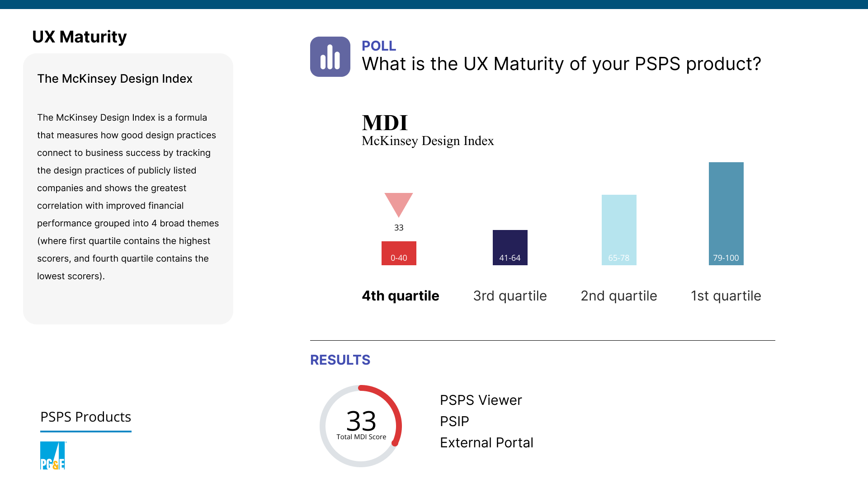Click the purple poll chart icon
Screen dimensions: 868x488
pyautogui.click(x=330, y=56)
